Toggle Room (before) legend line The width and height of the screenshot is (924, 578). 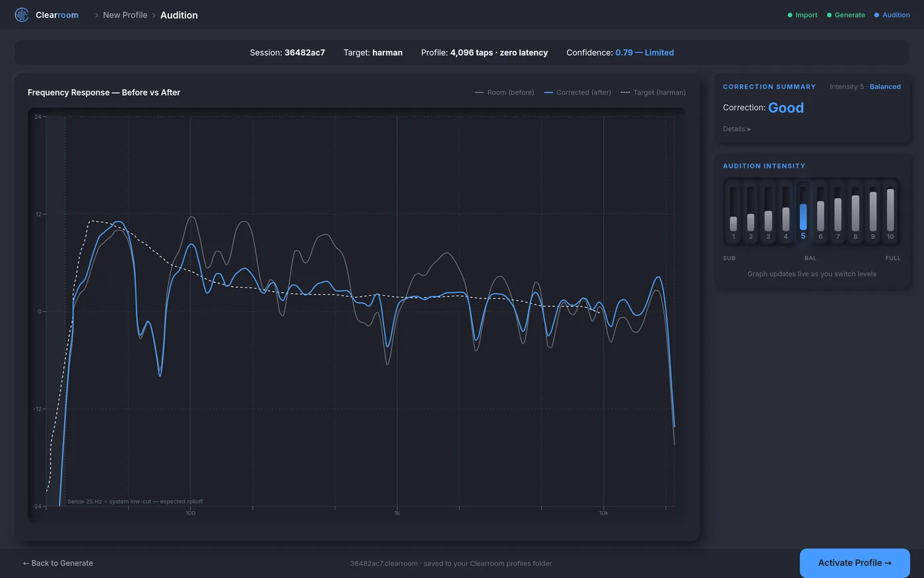coord(504,92)
